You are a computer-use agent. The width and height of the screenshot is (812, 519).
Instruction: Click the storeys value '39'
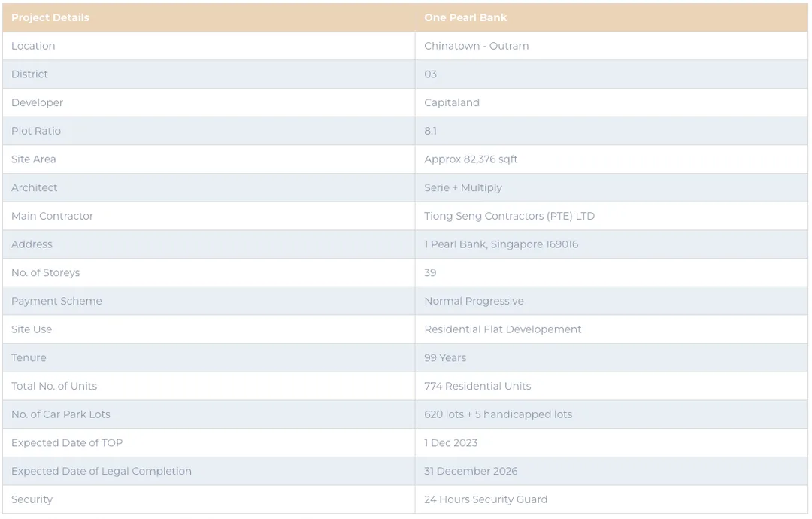(430, 273)
